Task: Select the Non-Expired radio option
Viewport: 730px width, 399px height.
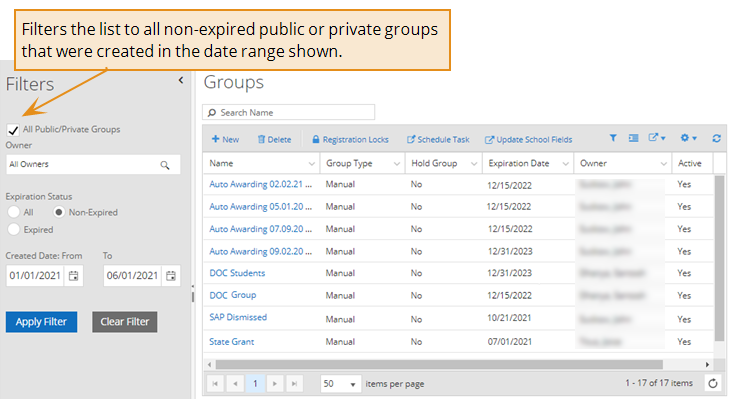Action: [x=59, y=212]
